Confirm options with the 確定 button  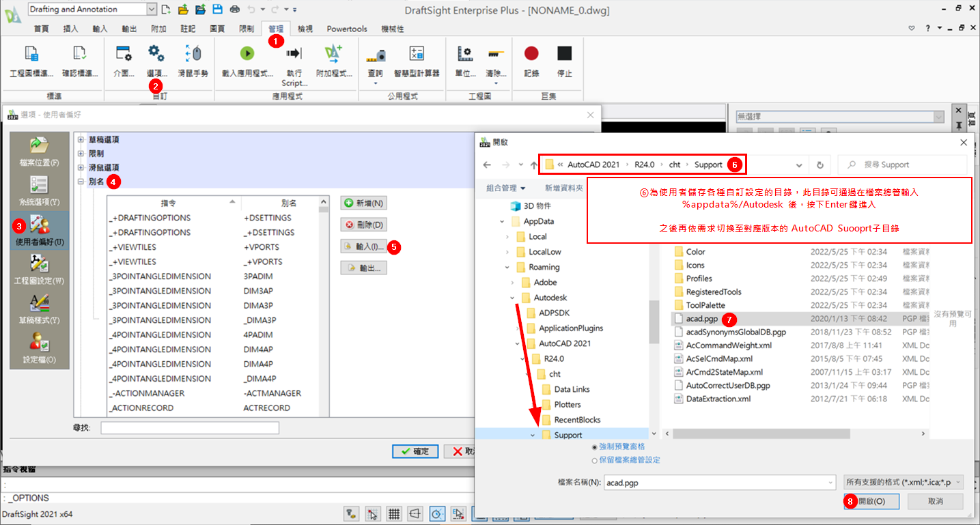click(x=415, y=451)
